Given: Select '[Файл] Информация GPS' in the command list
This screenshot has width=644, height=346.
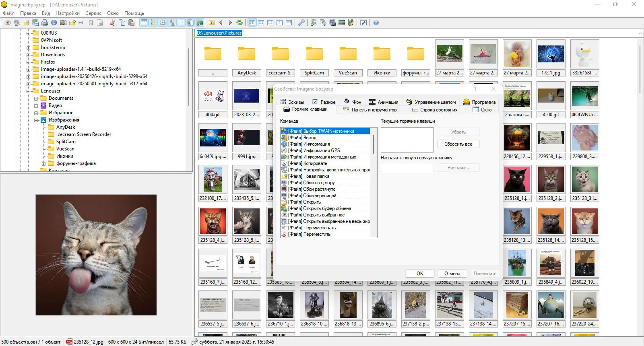Looking at the screenshot, I should (325, 150).
